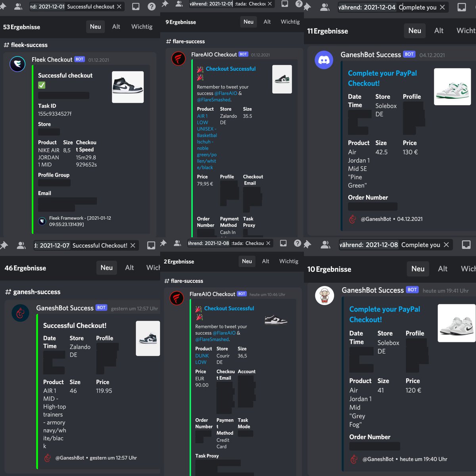Open @FlareAIO mention in 01.12.2021 message

point(226,93)
